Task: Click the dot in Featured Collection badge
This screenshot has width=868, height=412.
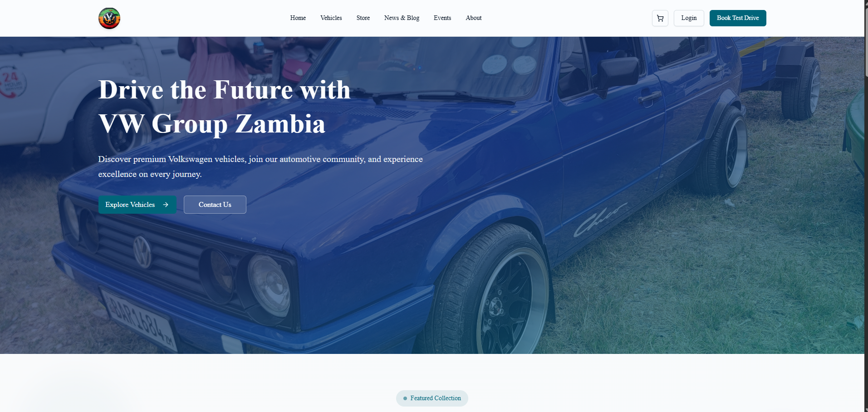Action: point(405,398)
